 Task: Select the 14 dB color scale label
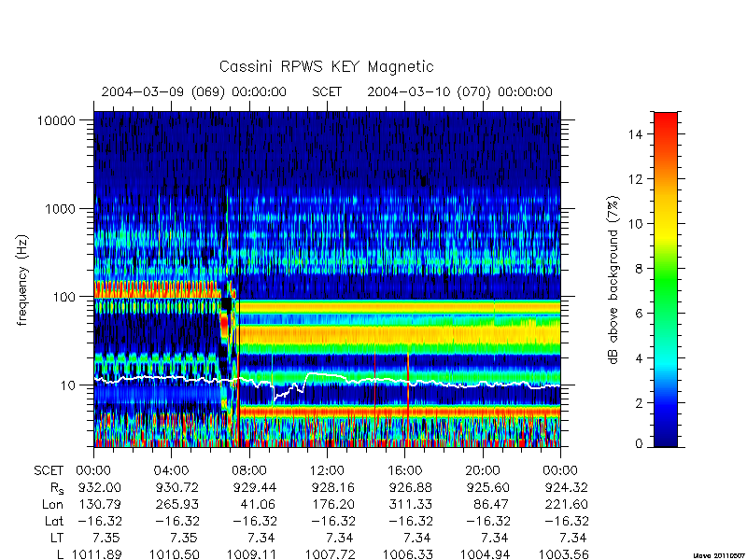636,134
